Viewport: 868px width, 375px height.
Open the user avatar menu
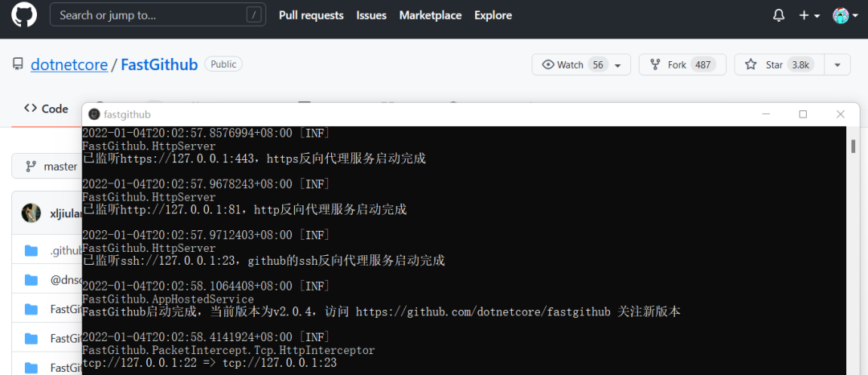click(x=844, y=15)
